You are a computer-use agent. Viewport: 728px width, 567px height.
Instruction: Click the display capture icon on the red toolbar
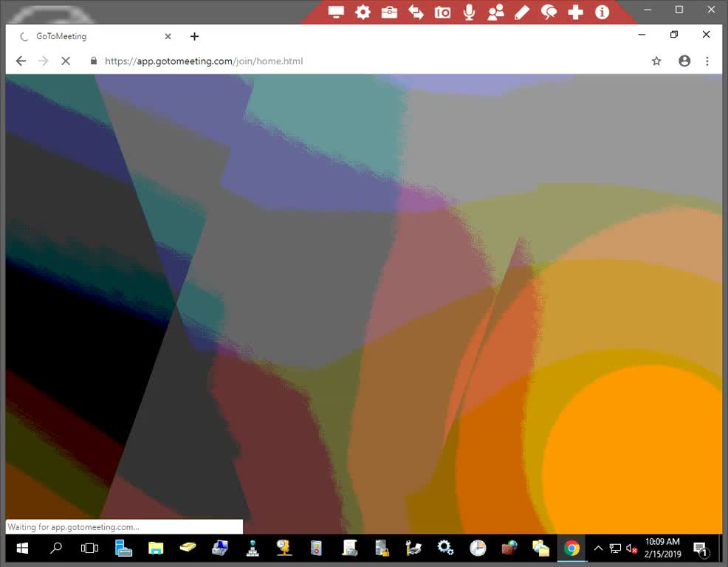point(336,12)
